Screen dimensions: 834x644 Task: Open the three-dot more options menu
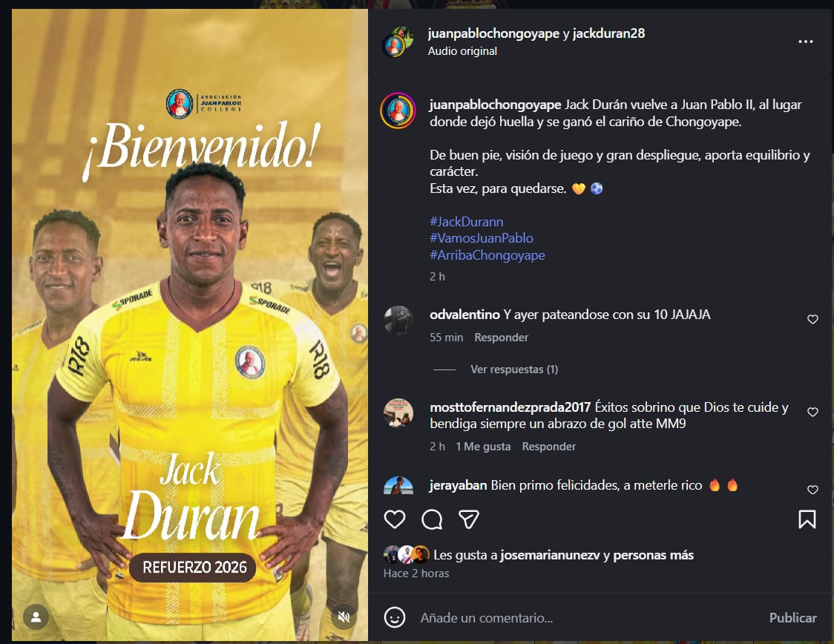tap(805, 42)
